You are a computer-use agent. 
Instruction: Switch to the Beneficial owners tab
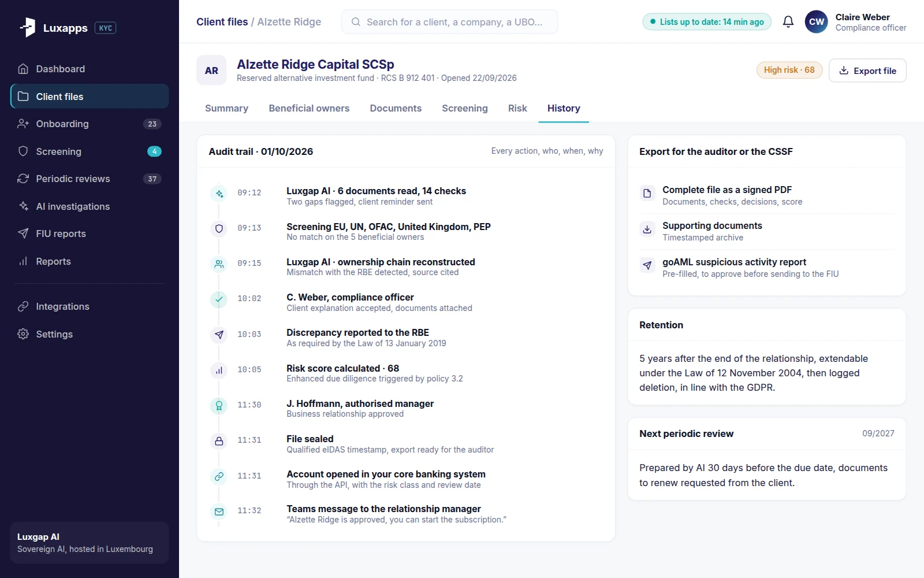[309, 108]
